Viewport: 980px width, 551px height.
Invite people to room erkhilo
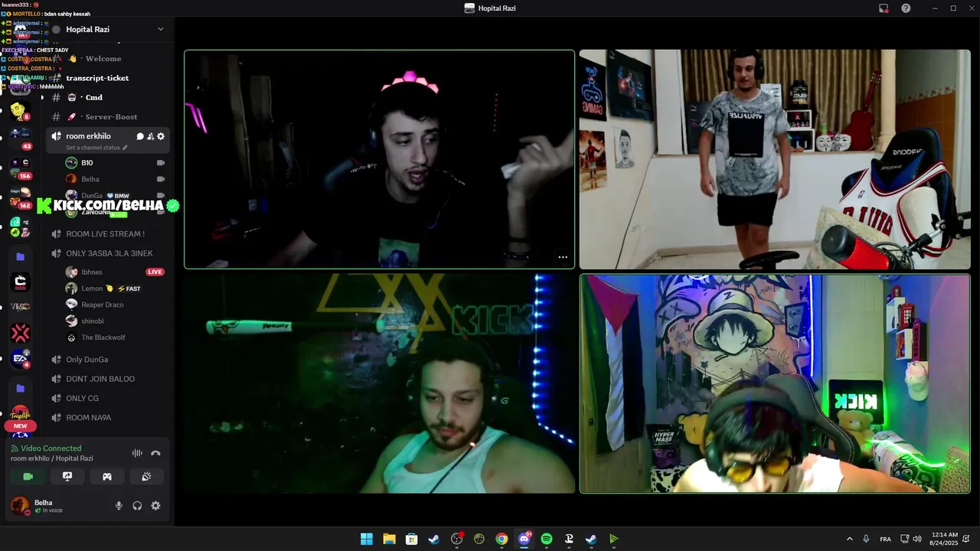[150, 136]
